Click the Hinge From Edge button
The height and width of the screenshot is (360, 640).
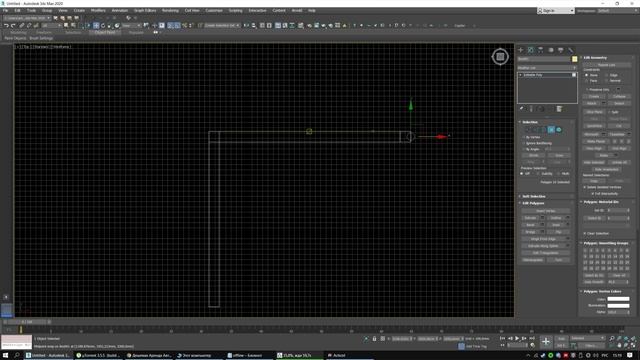click(x=542, y=239)
